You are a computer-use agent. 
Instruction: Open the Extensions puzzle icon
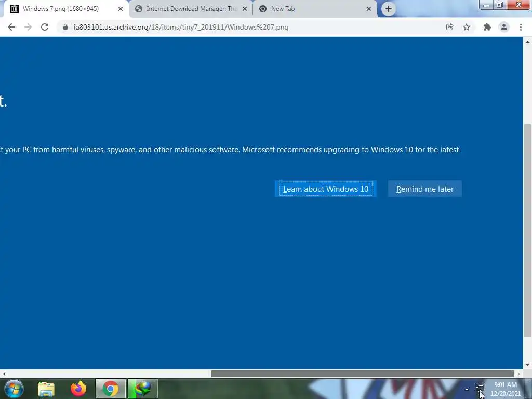pyautogui.click(x=487, y=27)
